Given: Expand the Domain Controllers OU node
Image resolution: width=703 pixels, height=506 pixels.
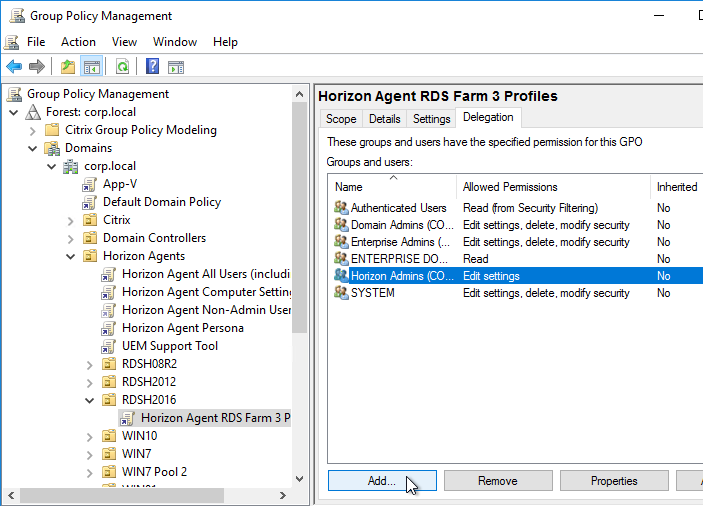Looking at the screenshot, I should coord(70,239).
